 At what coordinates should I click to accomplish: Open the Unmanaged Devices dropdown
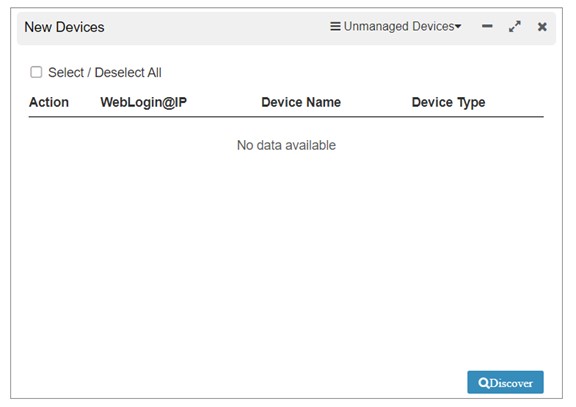point(396,26)
